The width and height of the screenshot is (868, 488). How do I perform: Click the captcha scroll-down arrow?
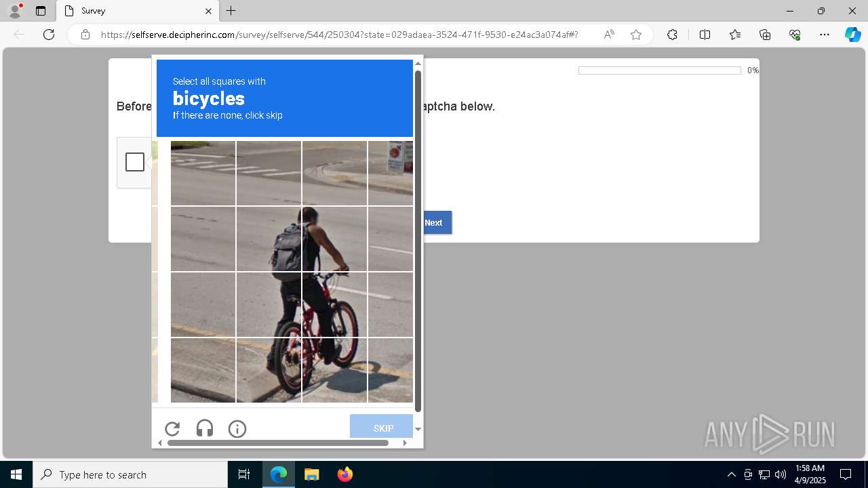click(418, 429)
